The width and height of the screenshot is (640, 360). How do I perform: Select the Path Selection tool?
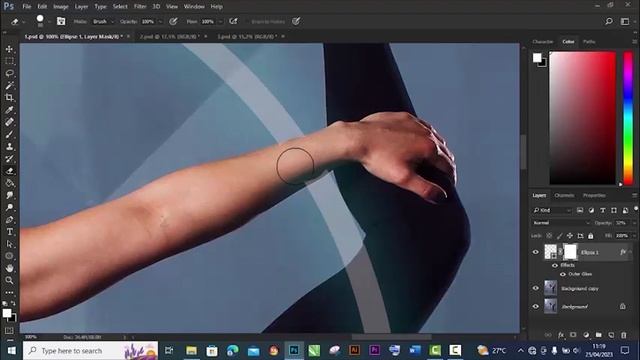point(9,244)
